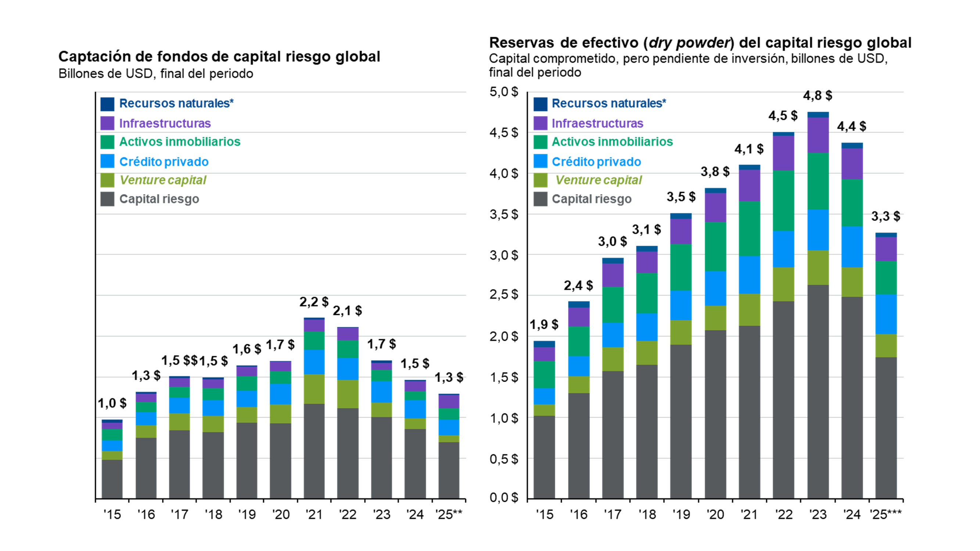Click the Activos inmobiliarios swatch in right legend
Viewport: 980px width, 551px height.
540,142
